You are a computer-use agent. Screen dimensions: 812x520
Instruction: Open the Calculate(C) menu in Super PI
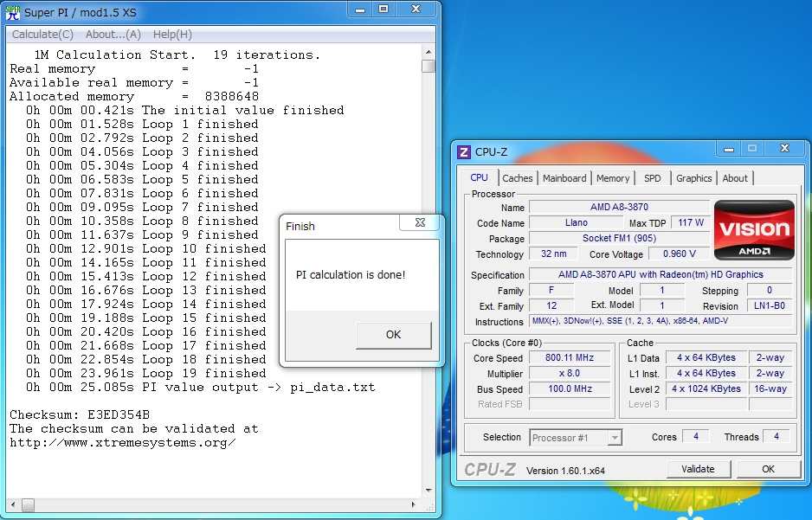(42, 34)
